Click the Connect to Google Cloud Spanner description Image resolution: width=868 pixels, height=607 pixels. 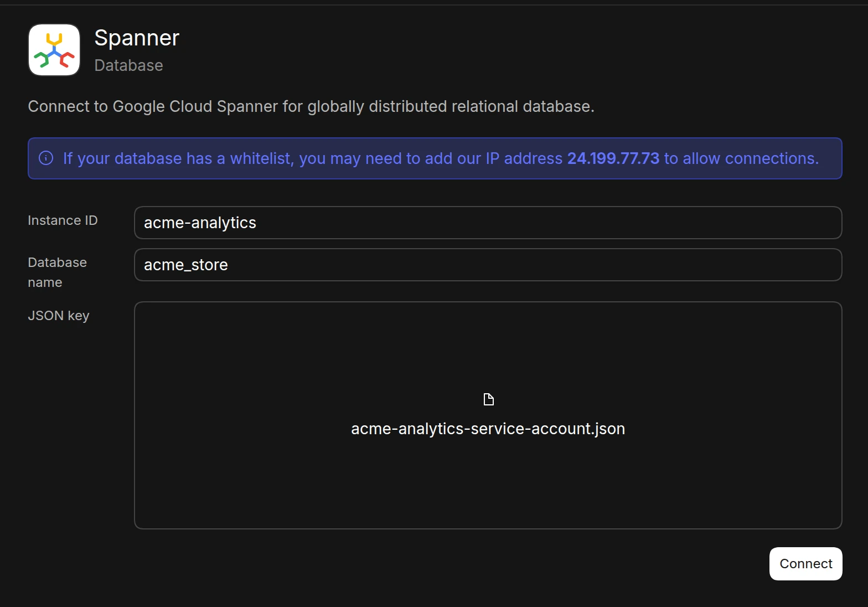click(x=311, y=106)
